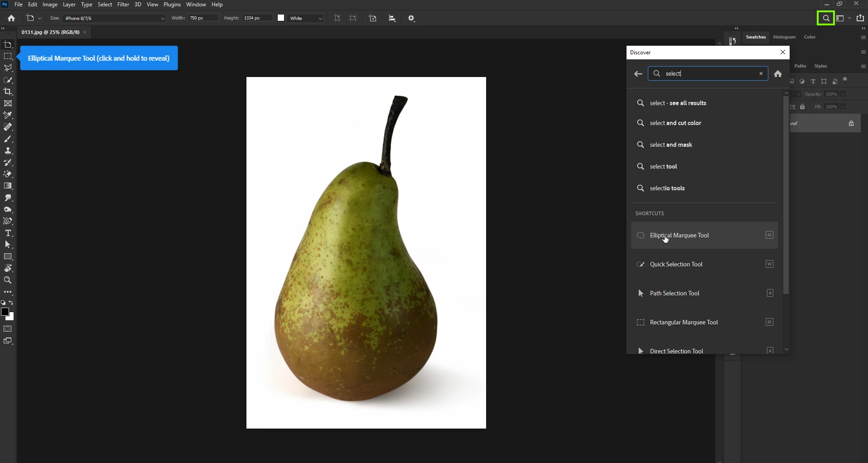Viewport: 868px width, 463px height.
Task: Choose Quick Selection Tool shortcut result
Action: [704, 265]
